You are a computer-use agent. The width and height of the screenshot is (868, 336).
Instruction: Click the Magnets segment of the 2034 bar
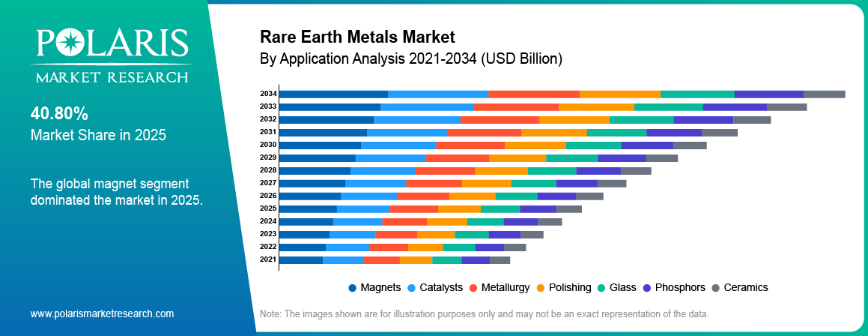point(334,94)
